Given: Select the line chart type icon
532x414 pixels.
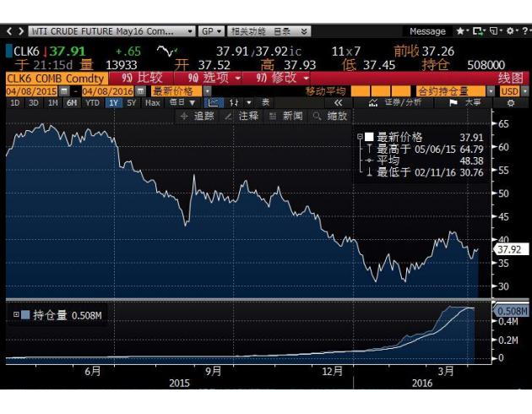Looking at the screenshot, I should (213, 102).
